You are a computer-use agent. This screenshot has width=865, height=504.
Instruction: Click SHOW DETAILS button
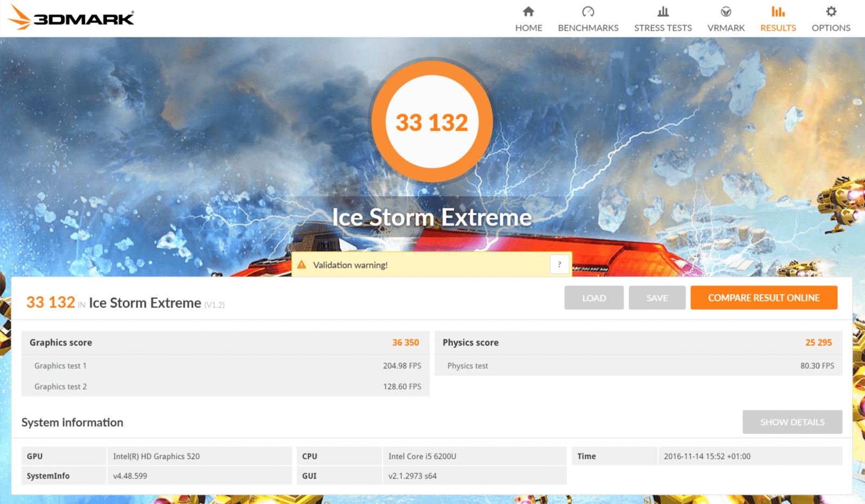coord(792,422)
